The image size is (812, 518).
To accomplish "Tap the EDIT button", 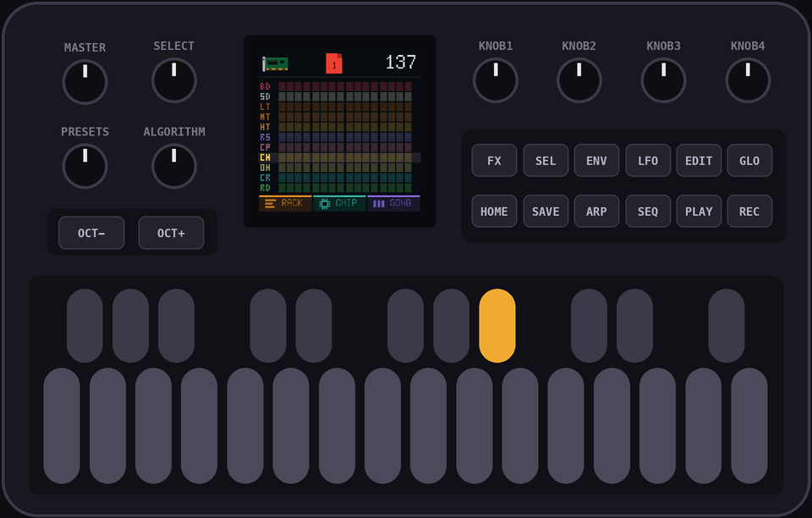I will click(700, 161).
